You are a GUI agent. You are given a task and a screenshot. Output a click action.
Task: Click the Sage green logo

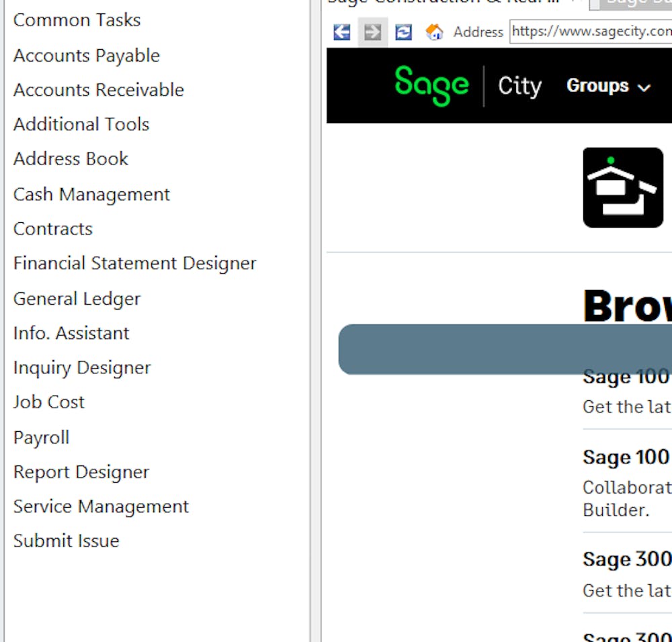(x=431, y=86)
